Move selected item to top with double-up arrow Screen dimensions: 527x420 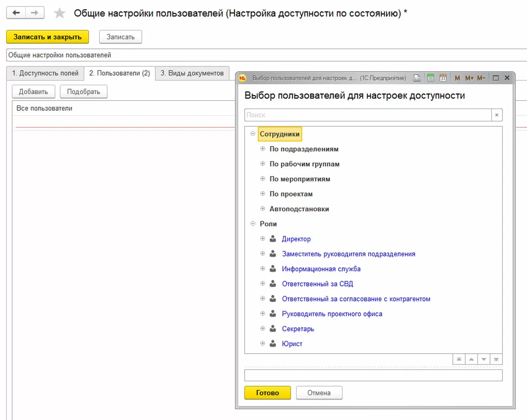459,359
